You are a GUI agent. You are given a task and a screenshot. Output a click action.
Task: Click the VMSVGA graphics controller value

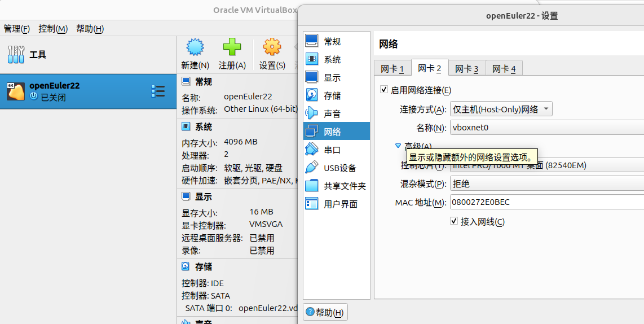coord(266,225)
